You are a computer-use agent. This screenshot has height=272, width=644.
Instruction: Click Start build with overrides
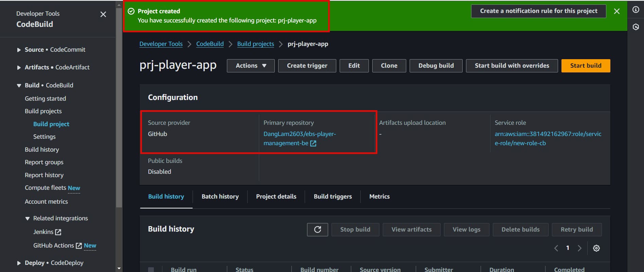point(512,66)
